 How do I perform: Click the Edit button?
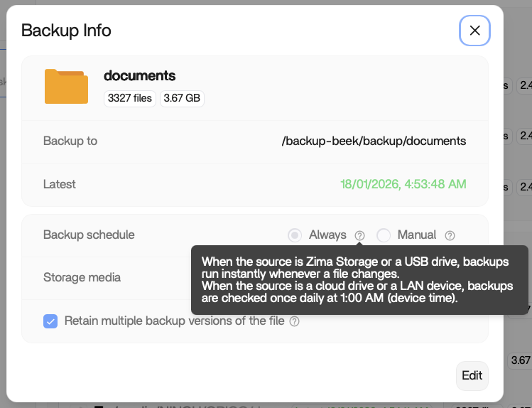(x=472, y=375)
